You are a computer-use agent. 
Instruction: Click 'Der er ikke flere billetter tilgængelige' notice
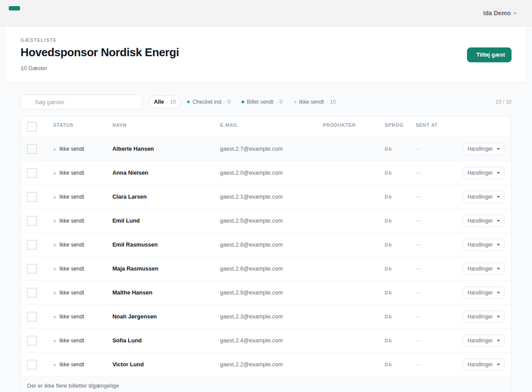point(73,386)
